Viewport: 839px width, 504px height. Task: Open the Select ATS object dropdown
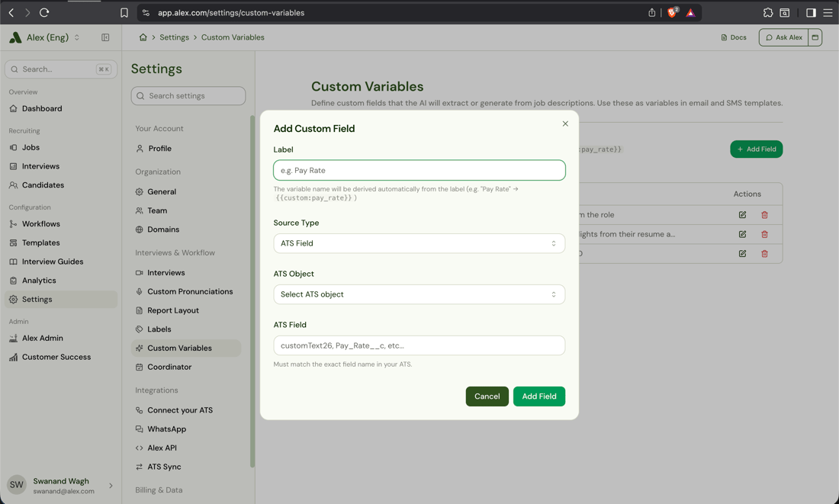coord(419,294)
